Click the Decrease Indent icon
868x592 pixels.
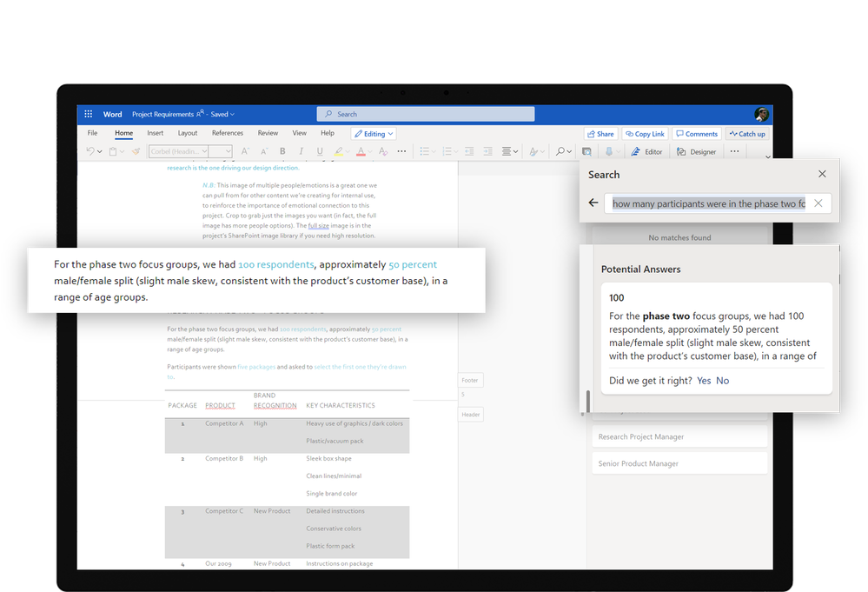pyautogui.click(x=469, y=151)
